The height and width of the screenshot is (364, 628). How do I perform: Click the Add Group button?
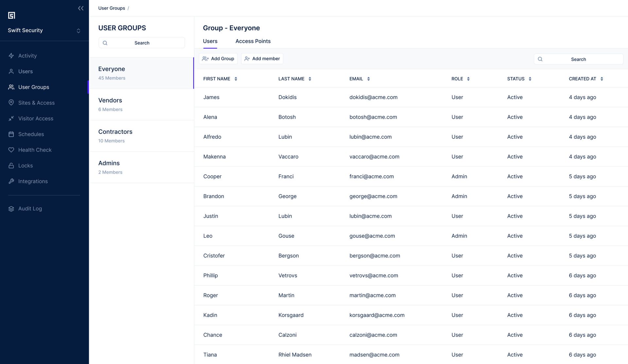[218, 59]
